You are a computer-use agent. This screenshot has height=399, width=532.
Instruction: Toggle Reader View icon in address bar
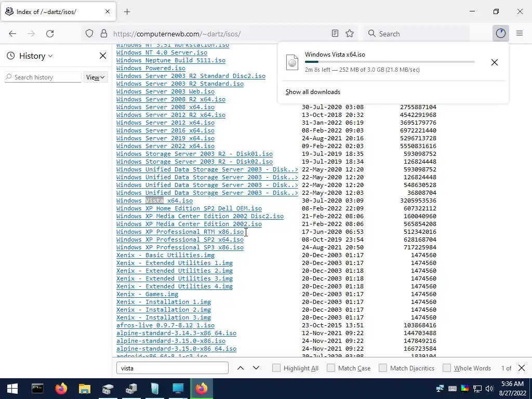pyautogui.click(x=335, y=34)
